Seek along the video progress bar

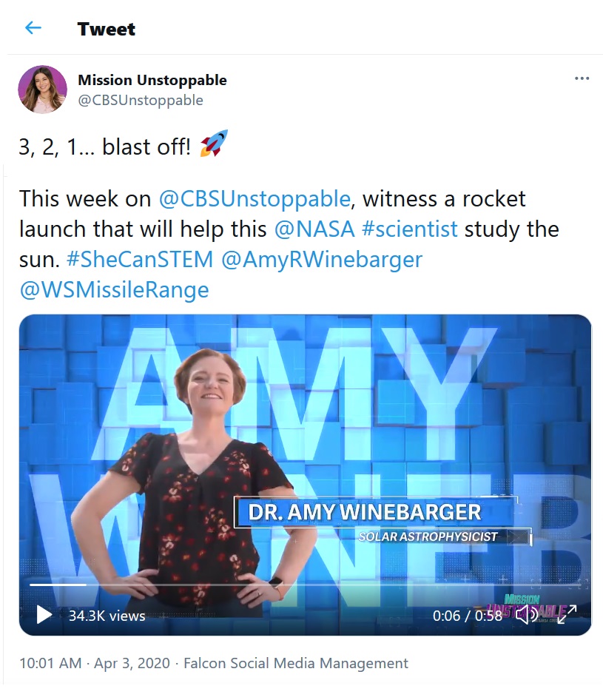pyautogui.click(x=306, y=585)
